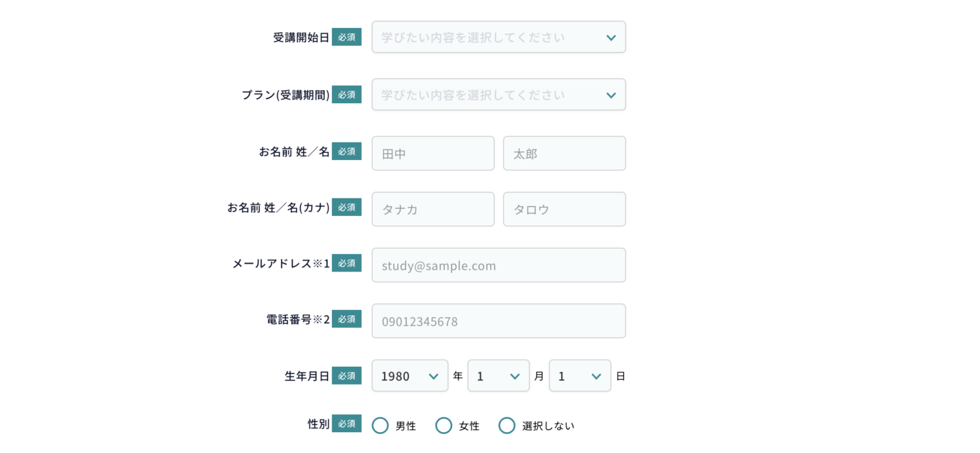Select the 女性 gender option

[444, 425]
